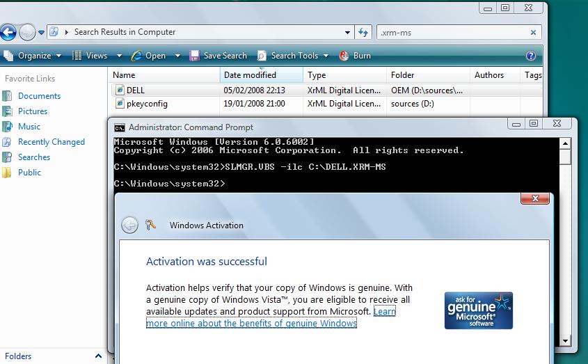Sort by Authors column header

495,75
